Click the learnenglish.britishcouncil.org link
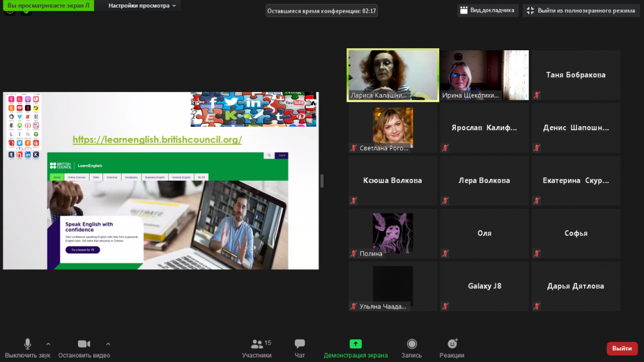The image size is (644, 362). 157,139
